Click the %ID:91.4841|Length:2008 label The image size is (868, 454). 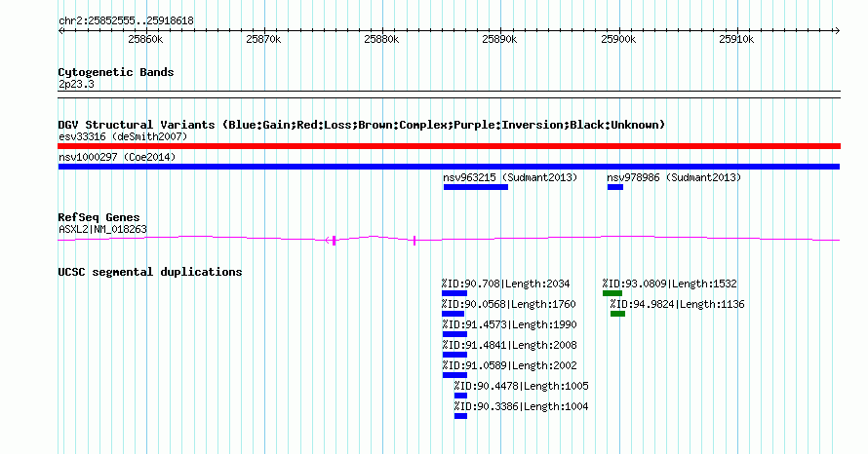(510, 345)
